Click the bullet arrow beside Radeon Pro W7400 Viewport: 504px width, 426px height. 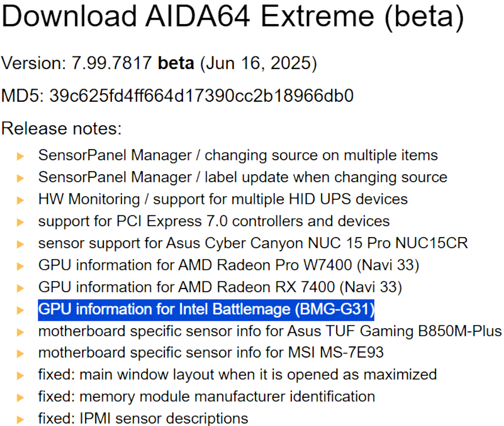coord(20,266)
